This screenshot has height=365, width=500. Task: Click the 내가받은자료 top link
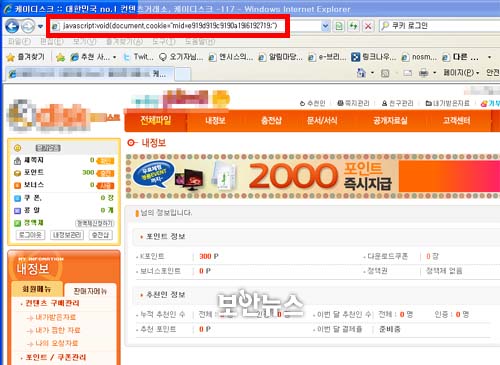[447, 103]
